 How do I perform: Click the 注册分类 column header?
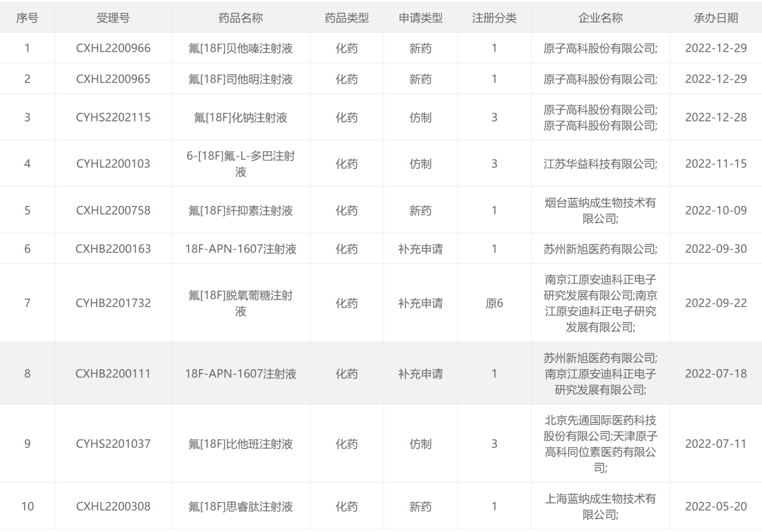click(494, 18)
